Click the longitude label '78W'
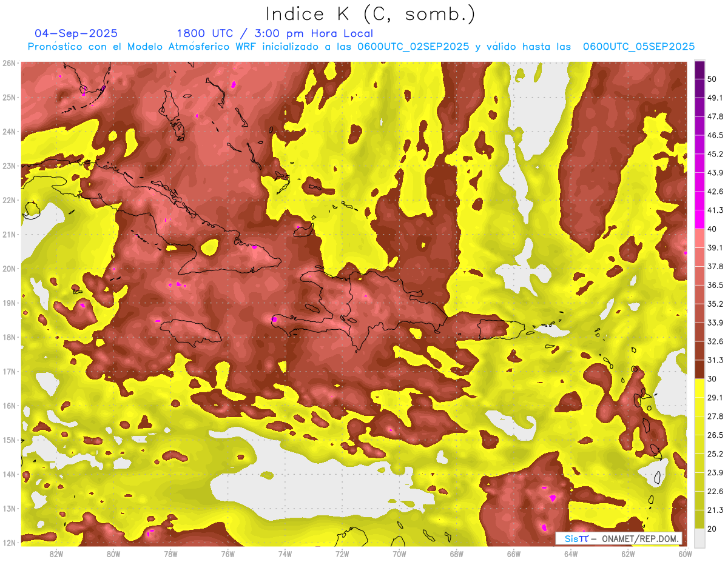Viewport: 728px width, 562px height. [x=170, y=554]
